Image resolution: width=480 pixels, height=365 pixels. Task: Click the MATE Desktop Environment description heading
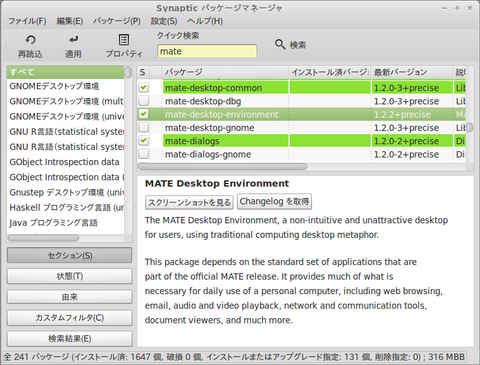217,184
